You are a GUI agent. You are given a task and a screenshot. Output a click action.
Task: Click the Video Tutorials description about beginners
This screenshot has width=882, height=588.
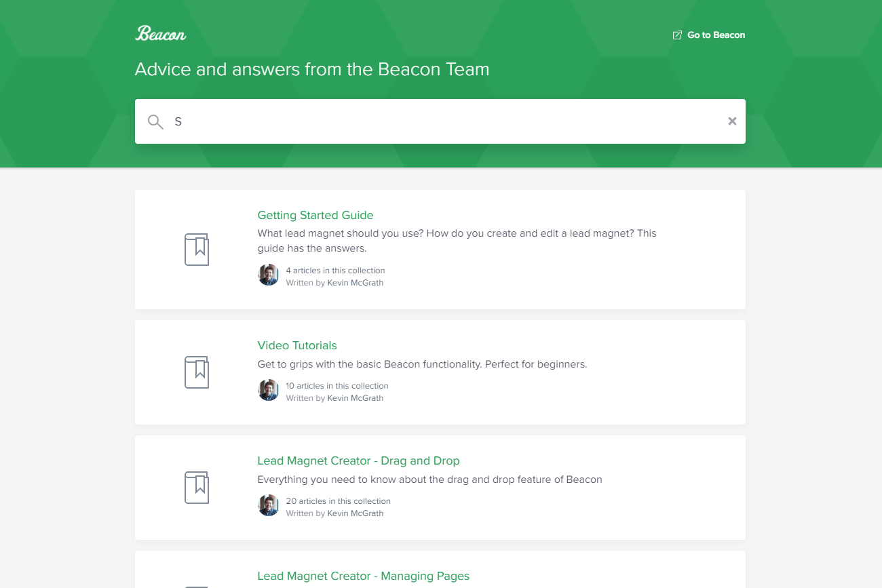tap(422, 364)
